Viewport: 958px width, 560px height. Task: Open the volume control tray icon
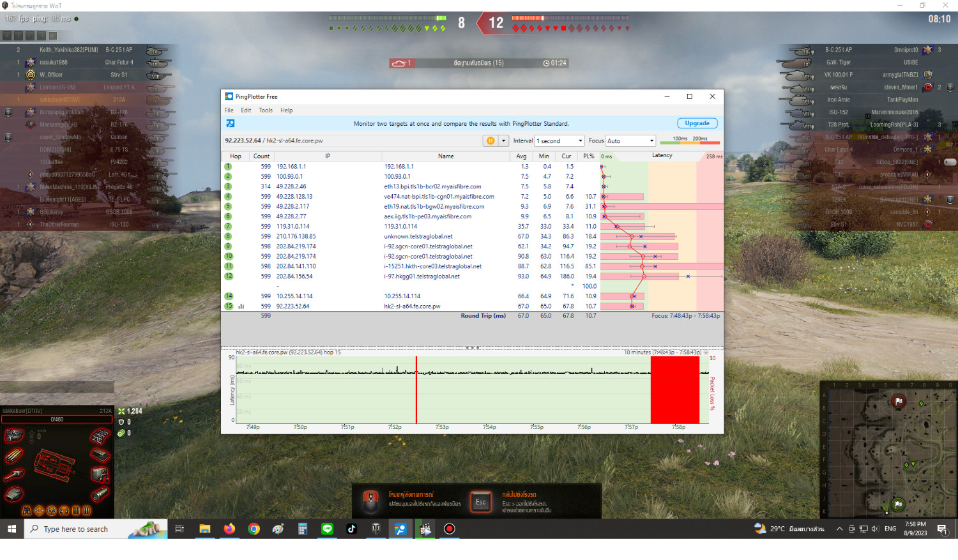coord(875,529)
